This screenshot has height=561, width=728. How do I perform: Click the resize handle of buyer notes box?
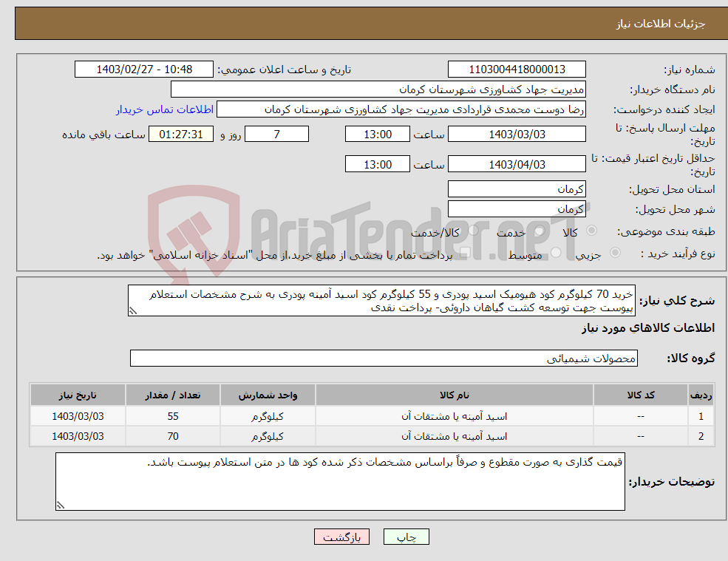coord(61,506)
